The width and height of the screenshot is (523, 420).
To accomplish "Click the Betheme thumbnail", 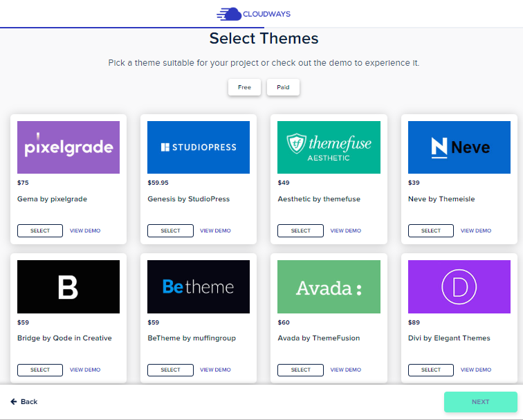I will (x=199, y=286).
